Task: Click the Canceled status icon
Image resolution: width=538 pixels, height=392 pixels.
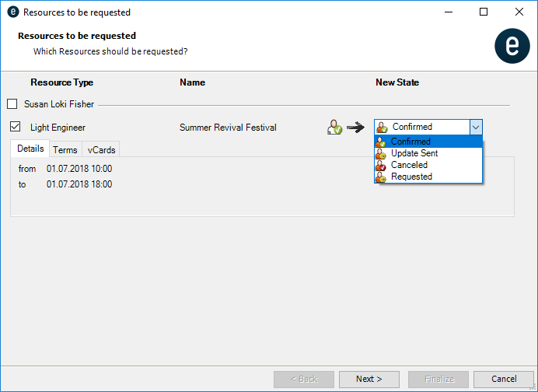Action: tap(381, 165)
